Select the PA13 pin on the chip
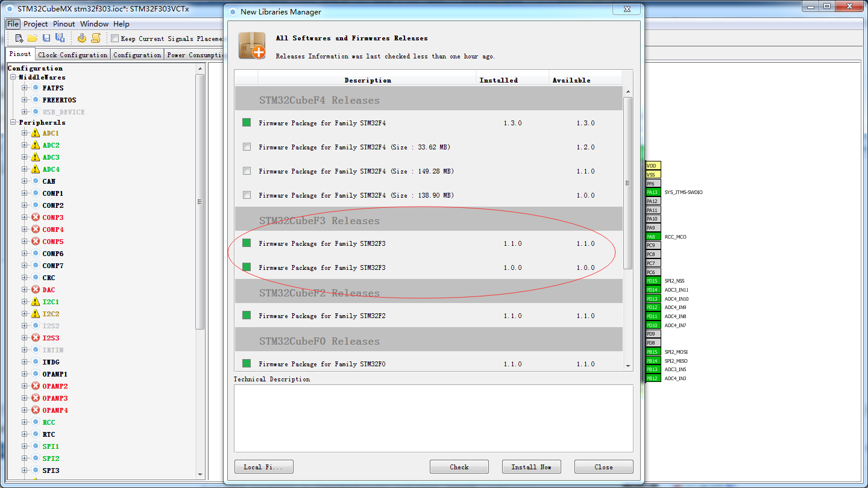 [653, 192]
